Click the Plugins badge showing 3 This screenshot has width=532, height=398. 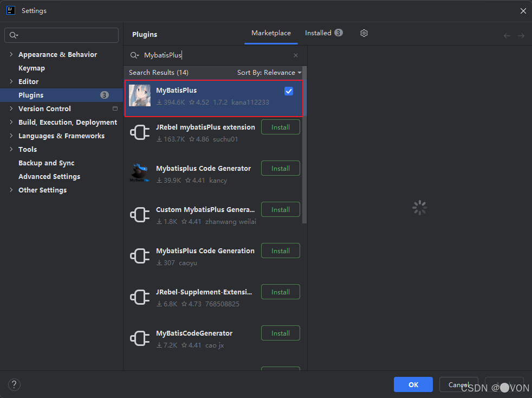point(105,95)
